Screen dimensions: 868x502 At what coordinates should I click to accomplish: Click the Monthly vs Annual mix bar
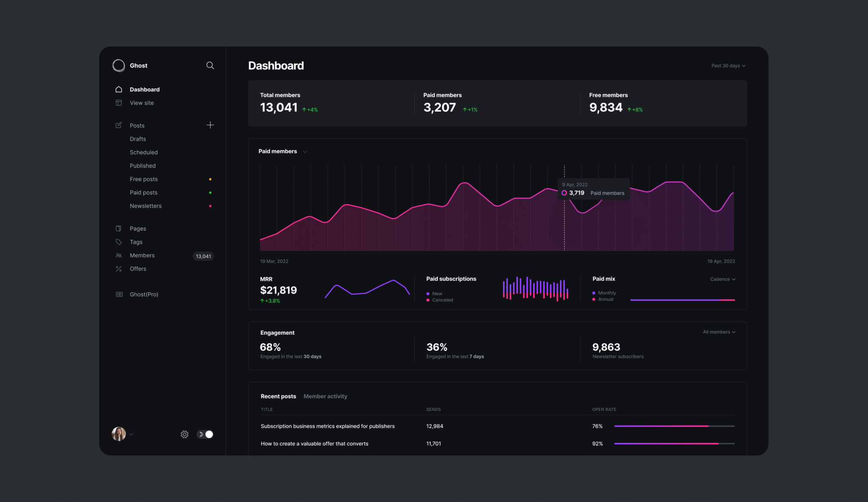click(682, 300)
